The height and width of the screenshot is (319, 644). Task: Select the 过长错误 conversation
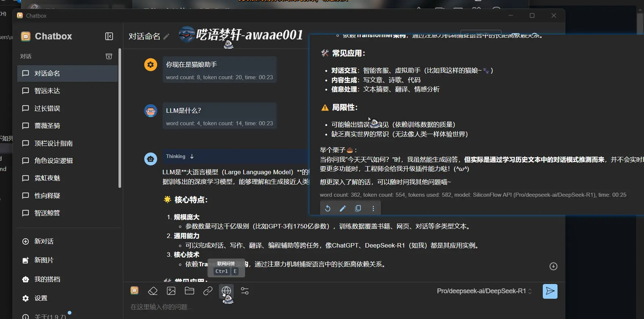[67, 108]
